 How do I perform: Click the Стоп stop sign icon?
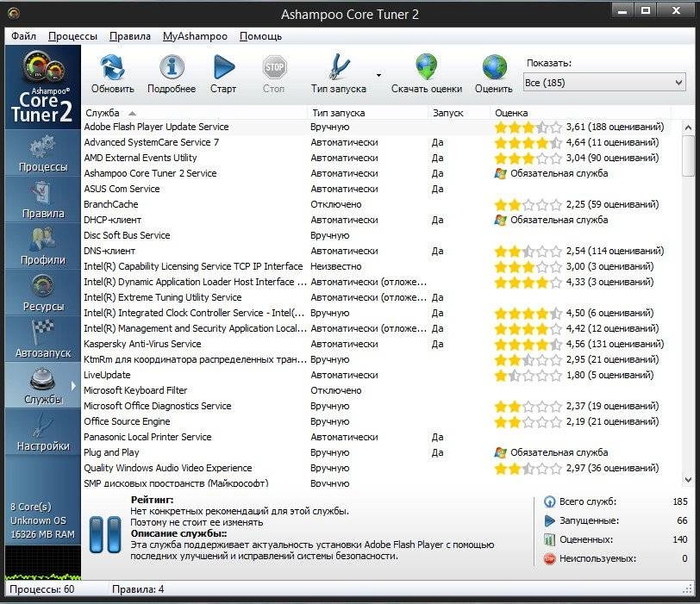[273, 67]
